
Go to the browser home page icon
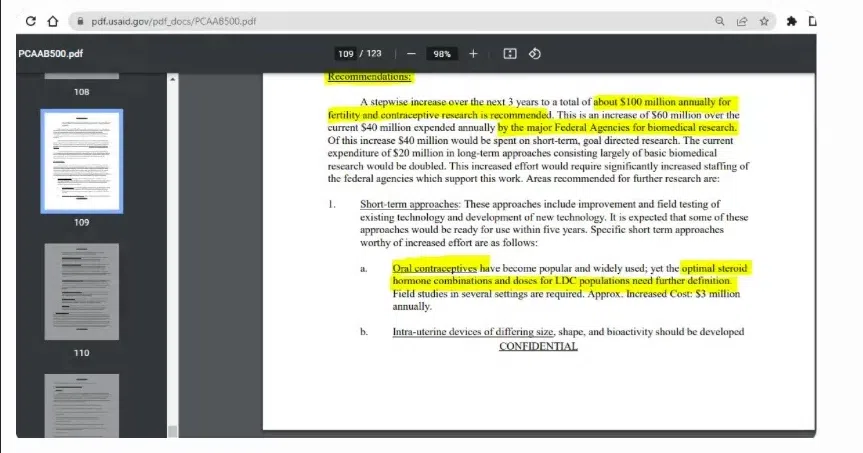click(53, 21)
